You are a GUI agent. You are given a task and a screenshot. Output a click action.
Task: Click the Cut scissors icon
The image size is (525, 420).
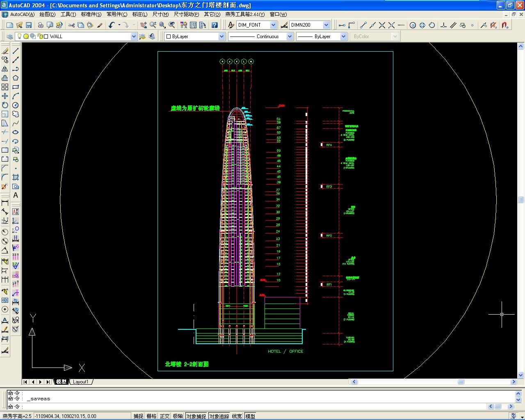71,25
